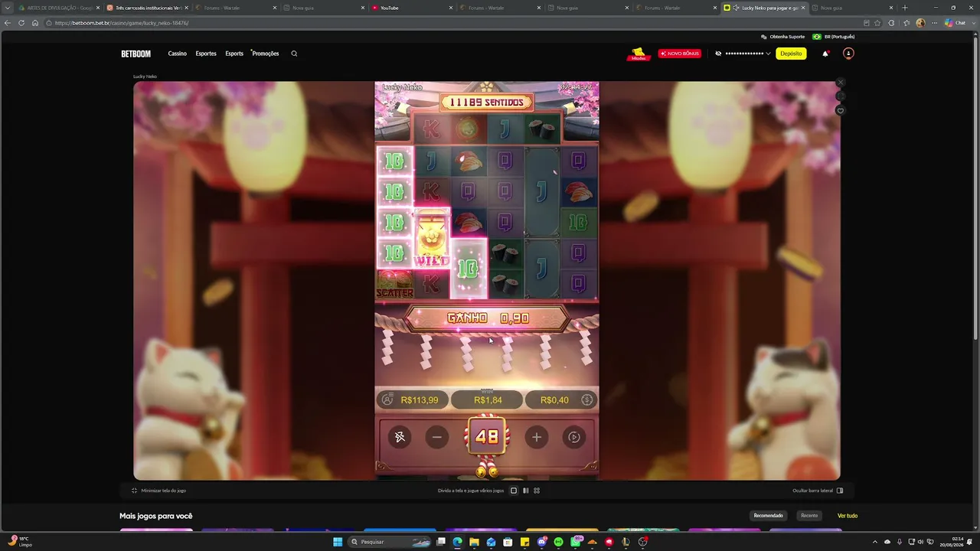The width and height of the screenshot is (980, 551).
Task: Open the Ver tudo link
Action: pyautogui.click(x=848, y=516)
